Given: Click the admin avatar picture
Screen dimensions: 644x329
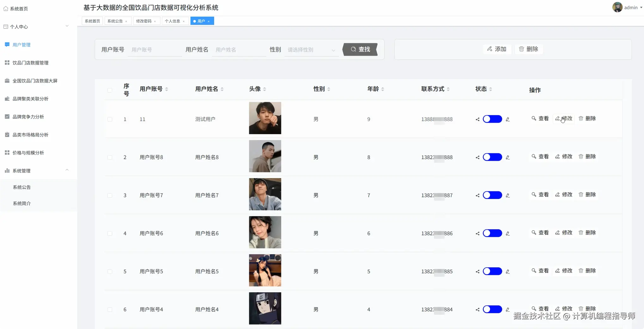Looking at the screenshot, I should click(x=617, y=7).
